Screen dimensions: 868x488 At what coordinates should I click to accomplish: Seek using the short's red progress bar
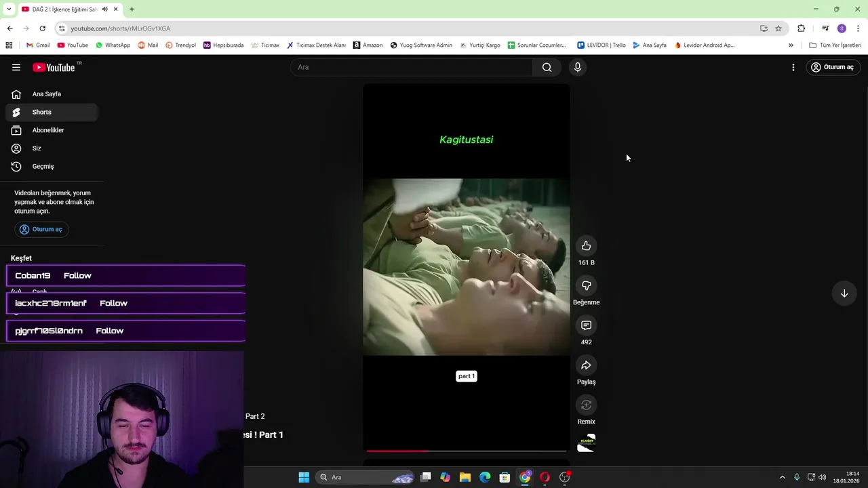(x=467, y=451)
